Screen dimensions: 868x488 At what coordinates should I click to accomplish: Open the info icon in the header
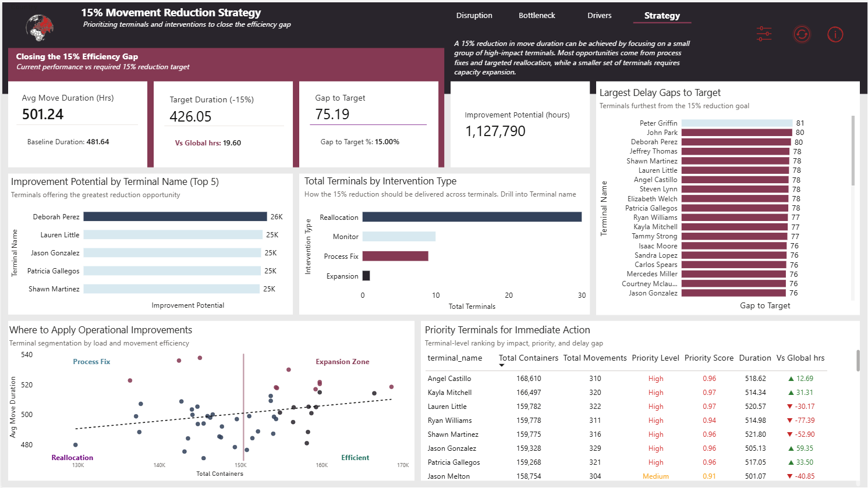pos(835,35)
